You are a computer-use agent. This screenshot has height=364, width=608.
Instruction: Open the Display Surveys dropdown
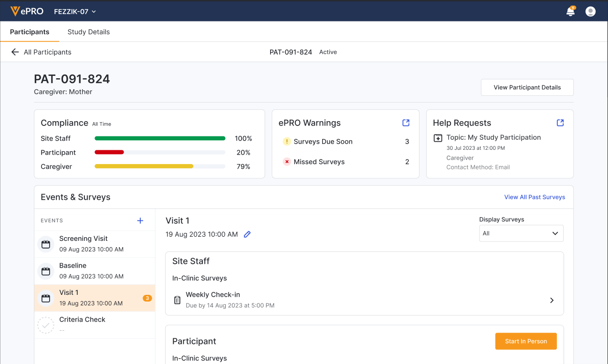[x=521, y=233]
